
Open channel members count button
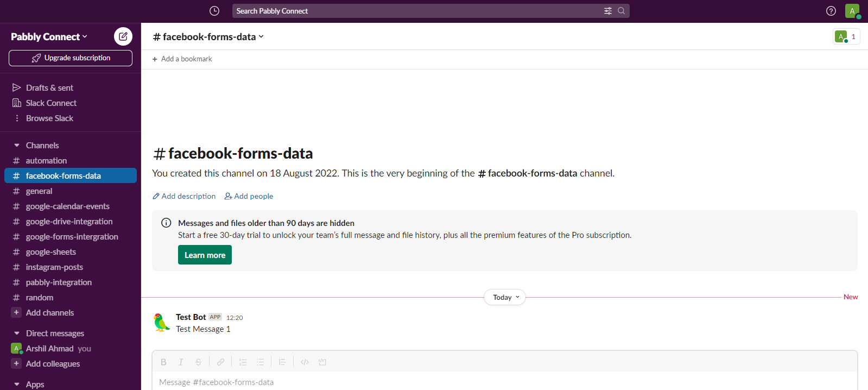click(846, 36)
